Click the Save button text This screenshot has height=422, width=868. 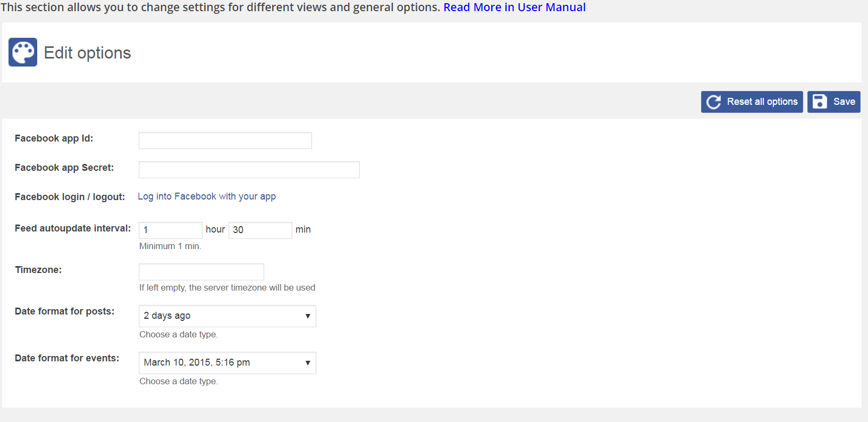click(844, 102)
